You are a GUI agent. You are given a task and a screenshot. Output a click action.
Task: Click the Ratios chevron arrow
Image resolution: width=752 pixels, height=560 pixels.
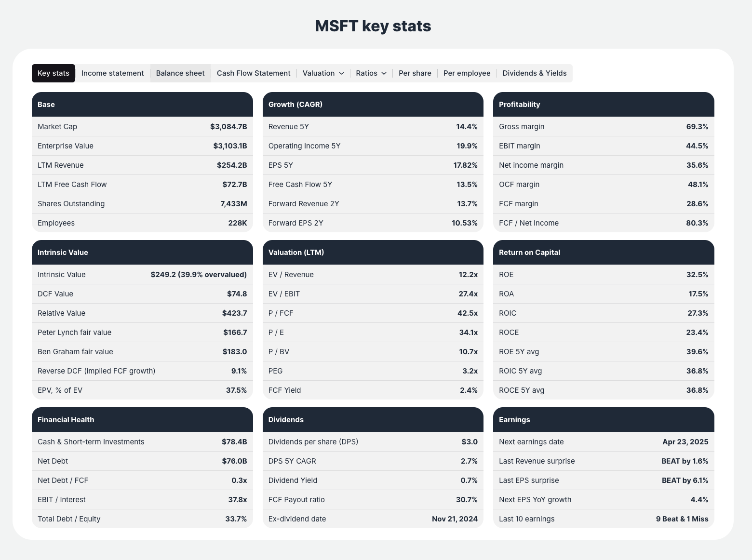click(x=384, y=73)
